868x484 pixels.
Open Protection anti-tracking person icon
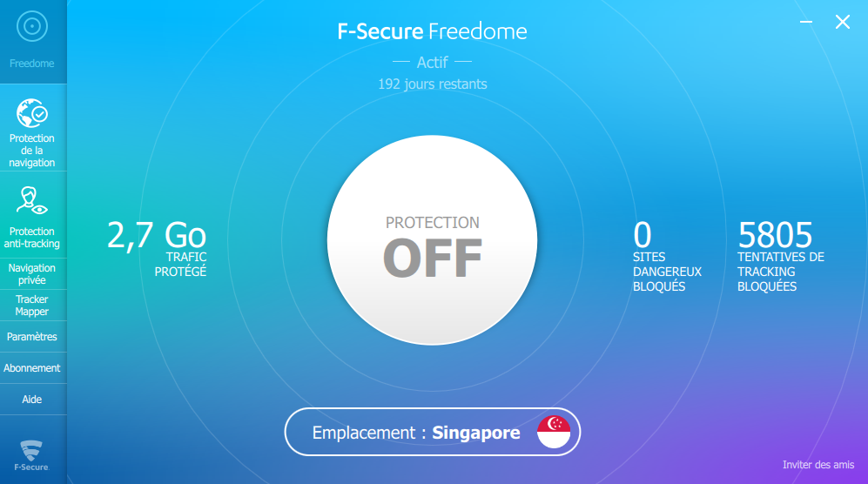[31, 200]
